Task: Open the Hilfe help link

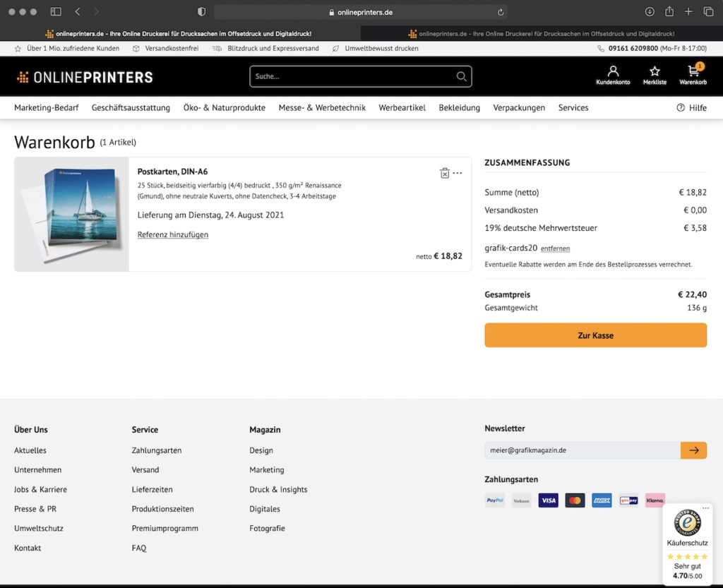Action: [x=691, y=108]
